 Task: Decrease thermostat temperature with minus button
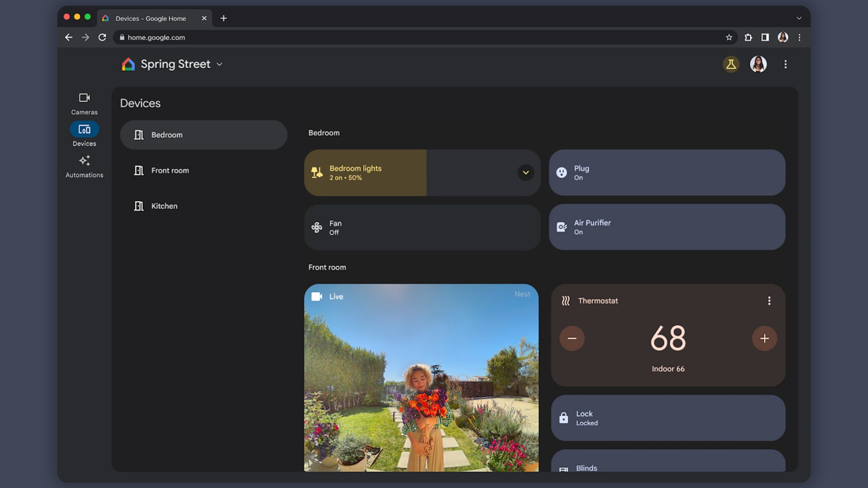pos(572,338)
